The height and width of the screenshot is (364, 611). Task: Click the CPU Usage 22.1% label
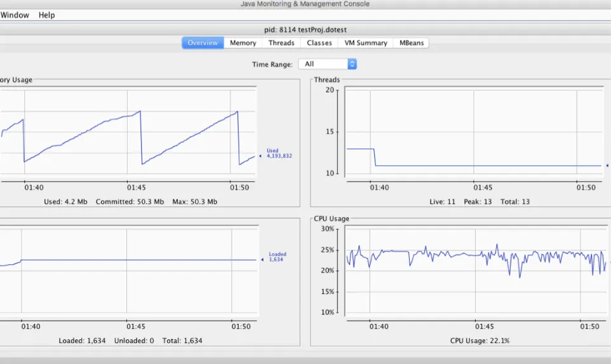coord(480,340)
